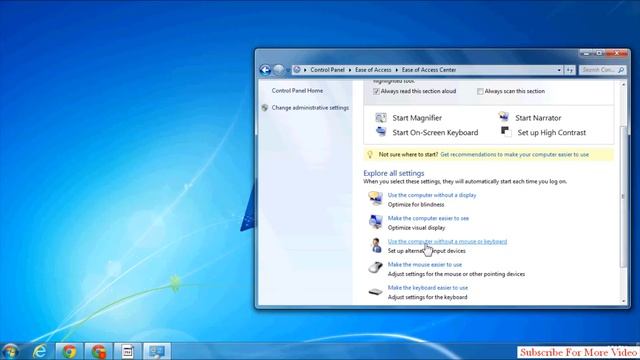Expand the address bar history dropdown
The height and width of the screenshot is (360, 640).
559,70
